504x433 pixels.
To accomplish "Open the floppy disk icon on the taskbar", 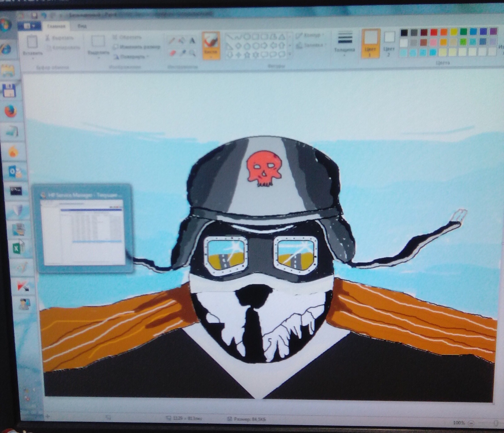I will 9,91.
